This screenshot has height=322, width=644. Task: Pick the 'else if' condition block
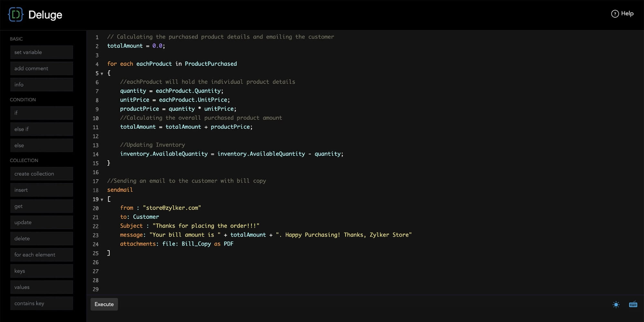pos(42,129)
